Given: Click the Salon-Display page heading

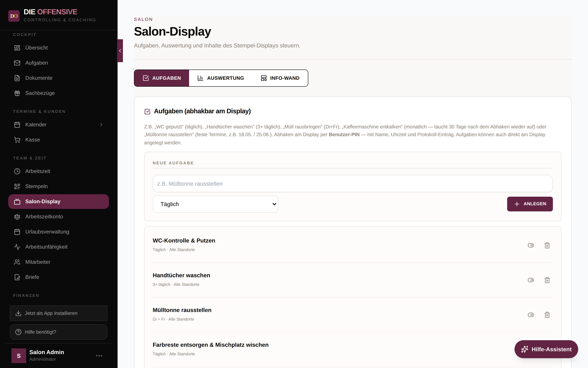Looking at the screenshot, I should click(x=173, y=32).
